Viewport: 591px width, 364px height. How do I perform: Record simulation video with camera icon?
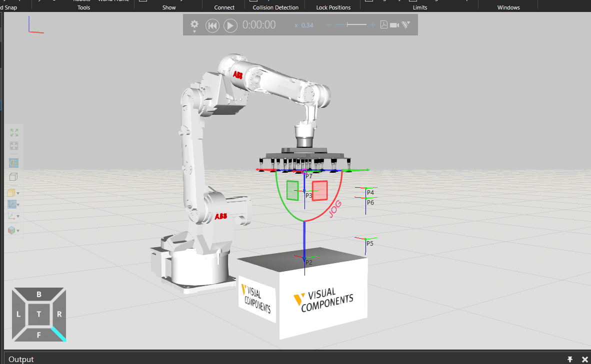pos(394,25)
